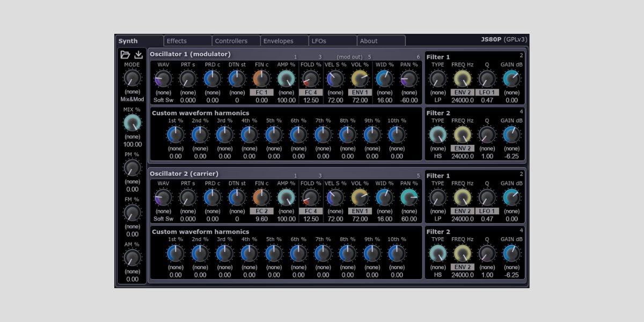The width and height of the screenshot is (644, 322).
Task: Click Oscillator 1 DTN st knob
Action: [237, 79]
